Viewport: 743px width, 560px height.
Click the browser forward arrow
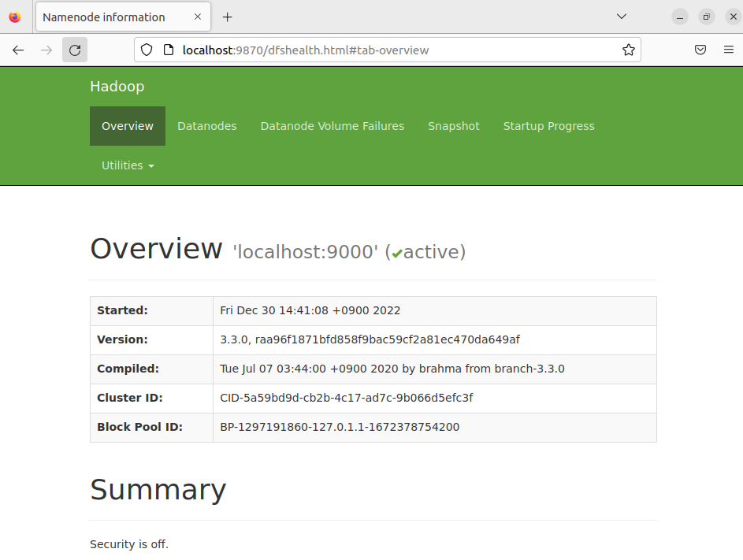(46, 50)
